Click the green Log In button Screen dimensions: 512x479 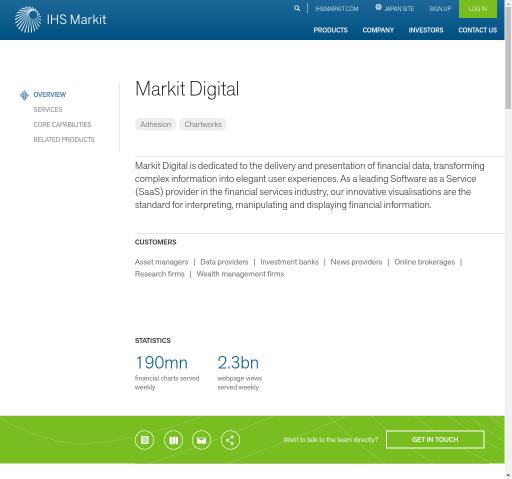(x=478, y=9)
